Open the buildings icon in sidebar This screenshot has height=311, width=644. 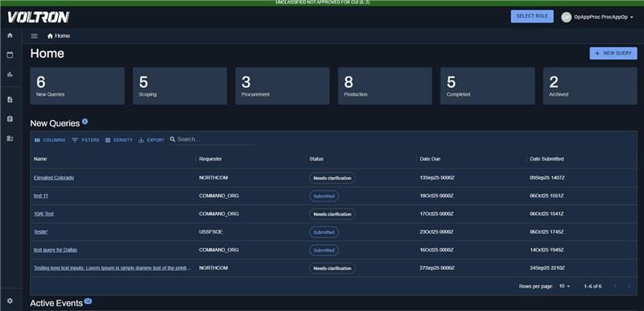(10, 139)
